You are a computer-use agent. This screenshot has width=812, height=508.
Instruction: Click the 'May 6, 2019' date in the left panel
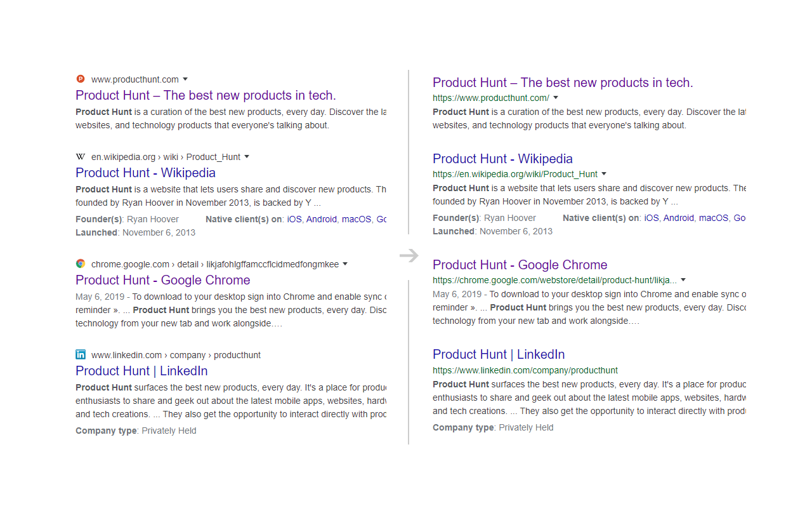point(100,297)
